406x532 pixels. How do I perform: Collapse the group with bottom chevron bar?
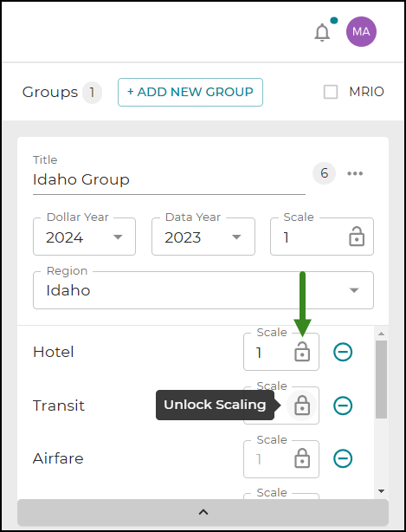click(203, 512)
